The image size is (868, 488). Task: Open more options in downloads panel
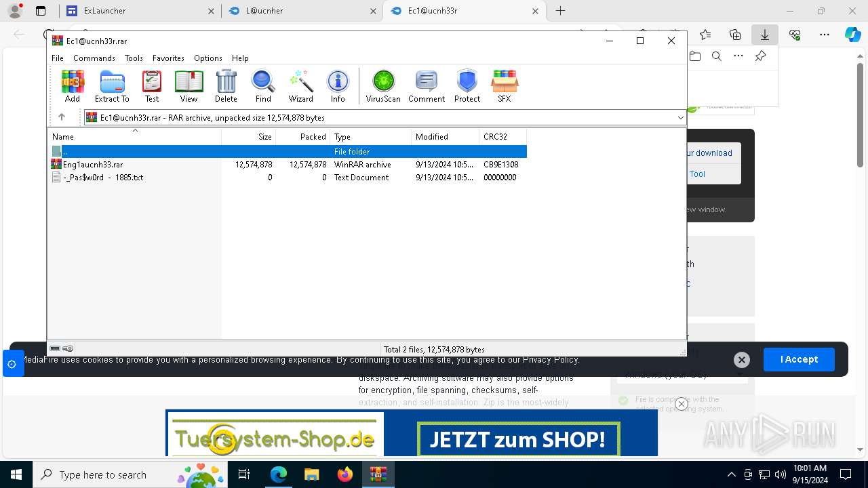click(738, 56)
